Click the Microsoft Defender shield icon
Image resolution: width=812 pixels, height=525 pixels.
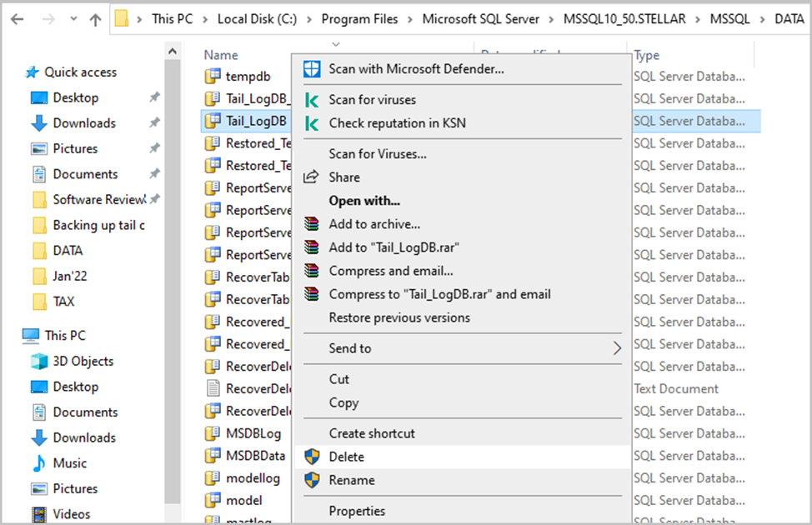click(312, 69)
